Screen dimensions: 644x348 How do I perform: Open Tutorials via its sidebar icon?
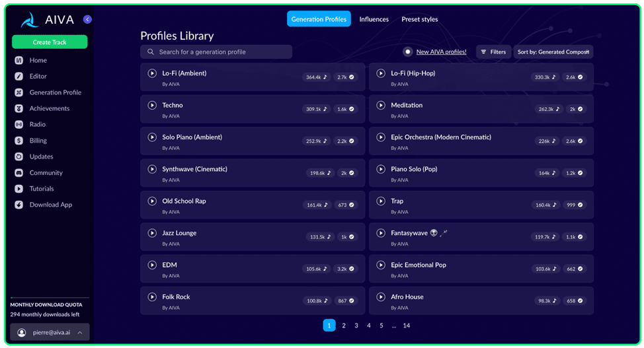pyautogui.click(x=19, y=189)
